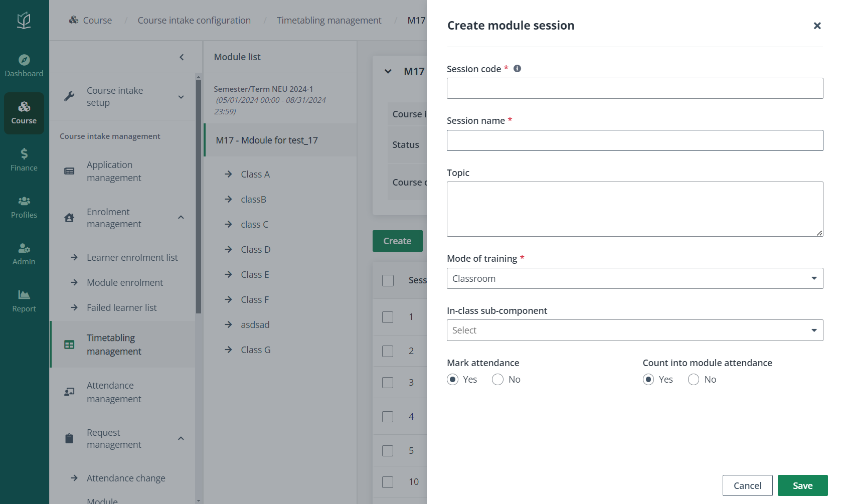Open the Admin user-gear icon

(24, 248)
